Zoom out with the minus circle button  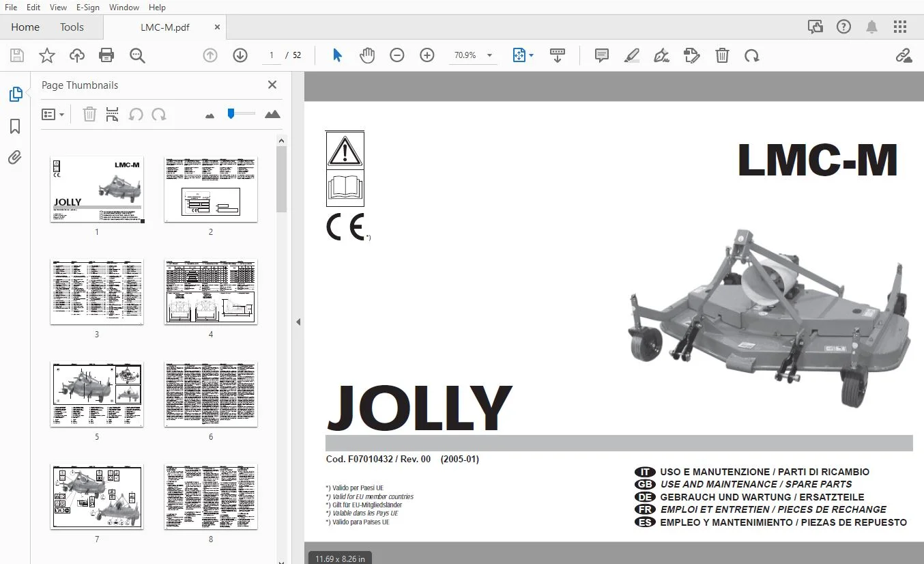coord(397,55)
